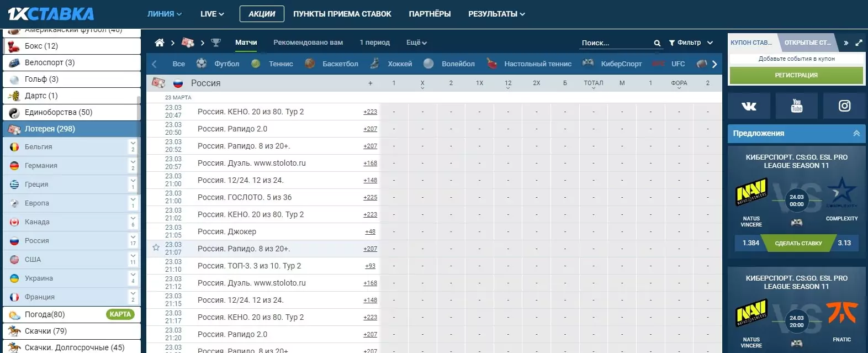Image resolution: width=868 pixels, height=353 pixels.
Task: Switch to Открытые ставки tab
Action: [807, 43]
